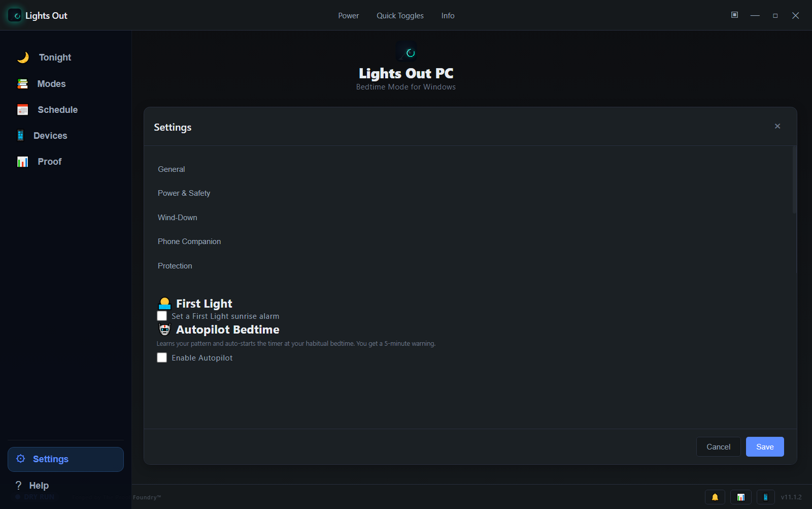Click the bell icon in status bar
The image size is (812, 509).
(x=715, y=497)
